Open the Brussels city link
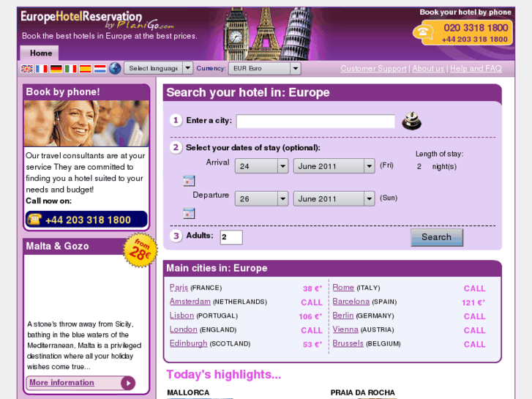532x399 pixels. [x=348, y=343]
